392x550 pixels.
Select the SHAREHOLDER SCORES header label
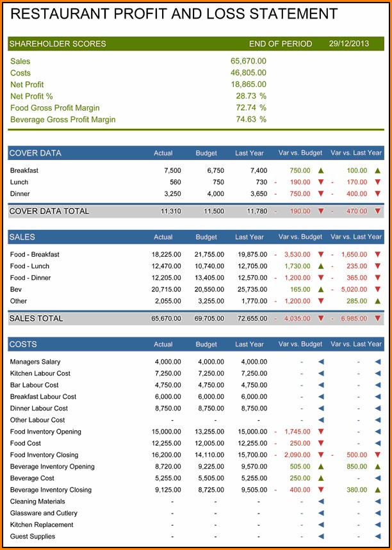58,44
